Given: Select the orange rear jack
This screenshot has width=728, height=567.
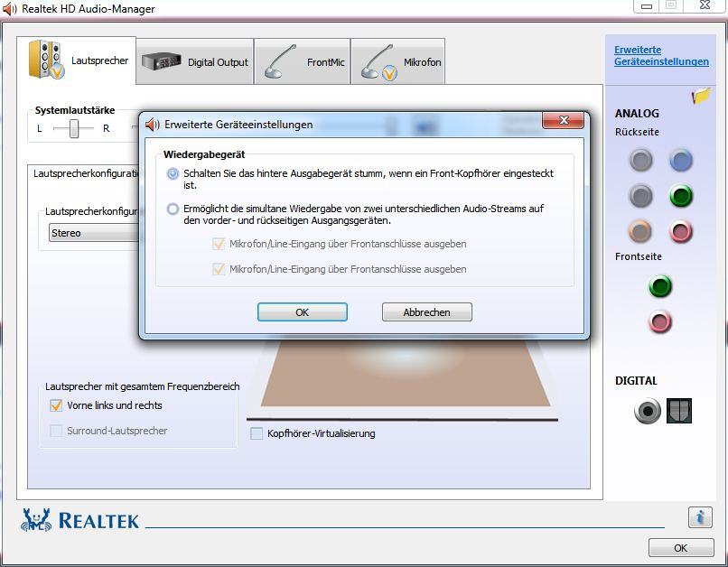Looking at the screenshot, I should [640, 231].
